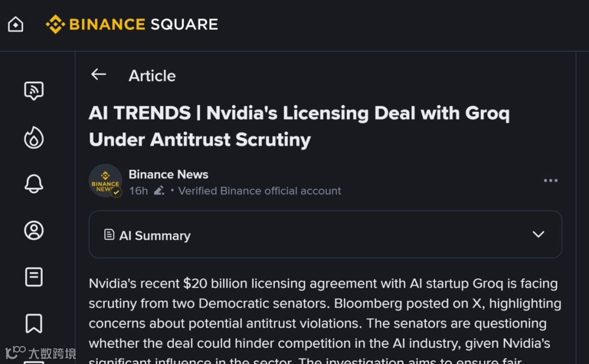Click the 'Article' page heading
The image size is (589, 364).
coord(152,76)
